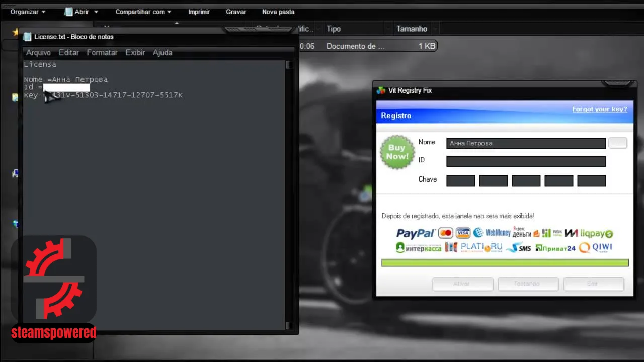Click the third Chave key segment field
644x362 pixels.
[526, 180]
